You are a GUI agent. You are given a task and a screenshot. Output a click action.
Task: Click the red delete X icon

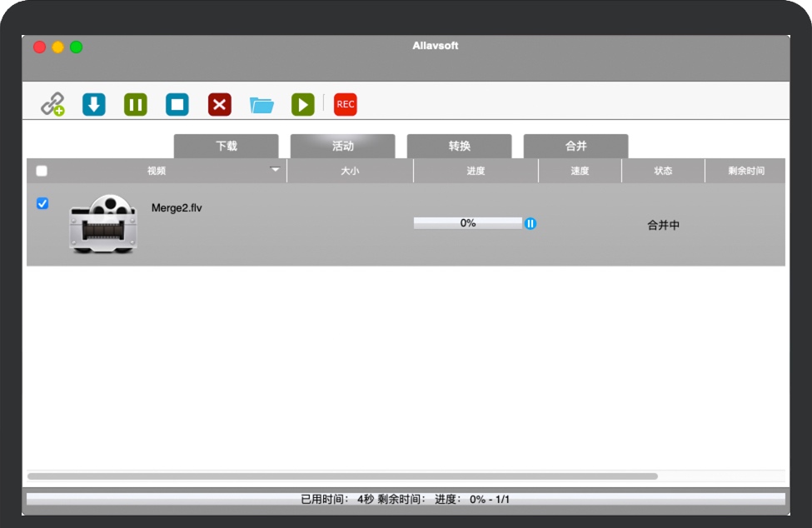coord(219,104)
